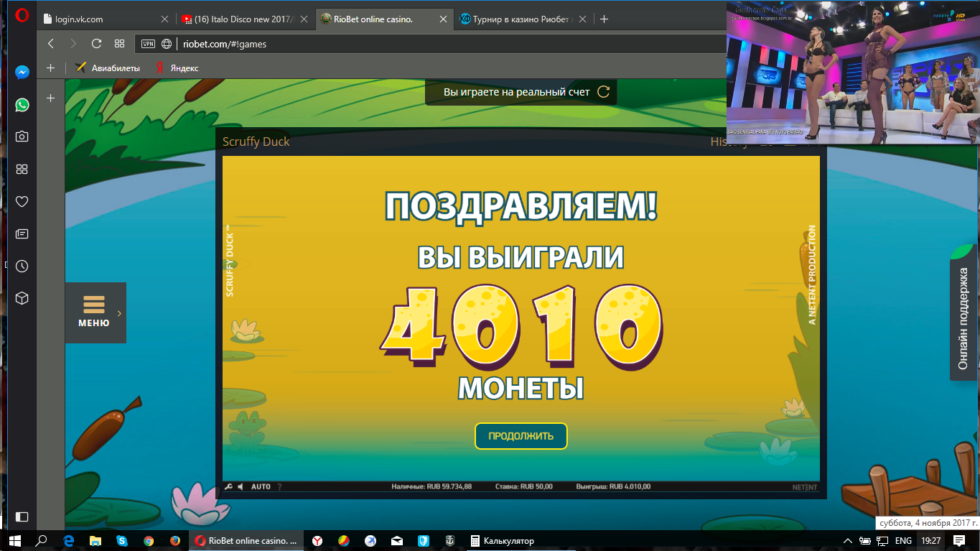Reload the RioBet page
This screenshot has height=551, width=980.
click(x=96, y=43)
